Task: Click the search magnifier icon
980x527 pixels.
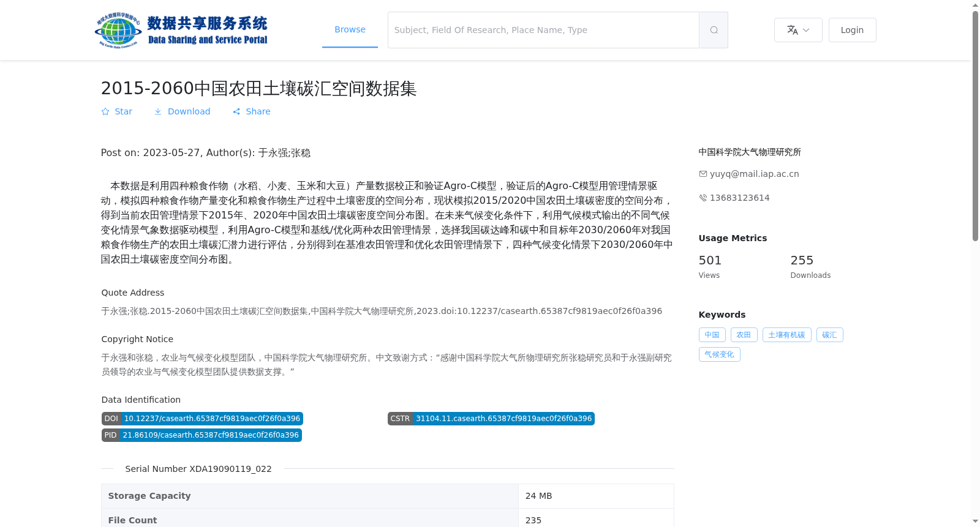Action: [714, 30]
